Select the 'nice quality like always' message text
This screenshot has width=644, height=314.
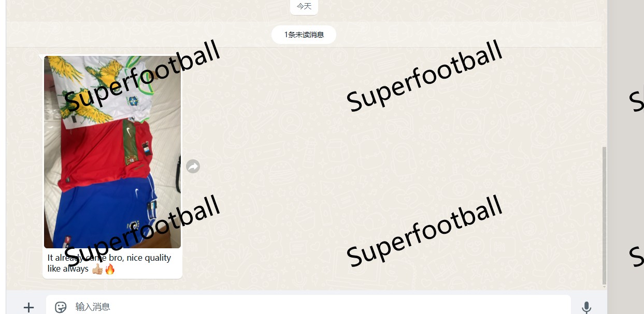point(109,263)
